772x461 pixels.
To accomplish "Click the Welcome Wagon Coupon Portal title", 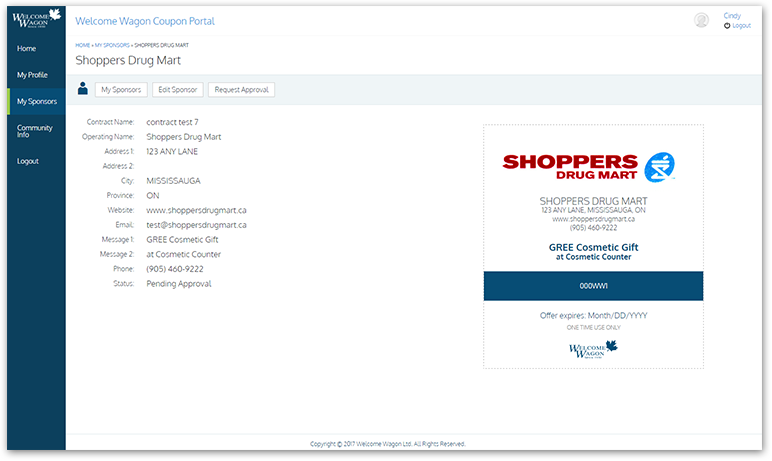I will tap(145, 21).
